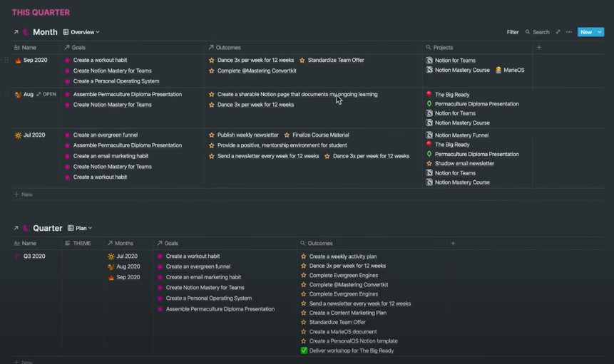Screen dimensions: 614x364
Task: Add a property column in Quarter table
Action: pyautogui.click(x=453, y=244)
